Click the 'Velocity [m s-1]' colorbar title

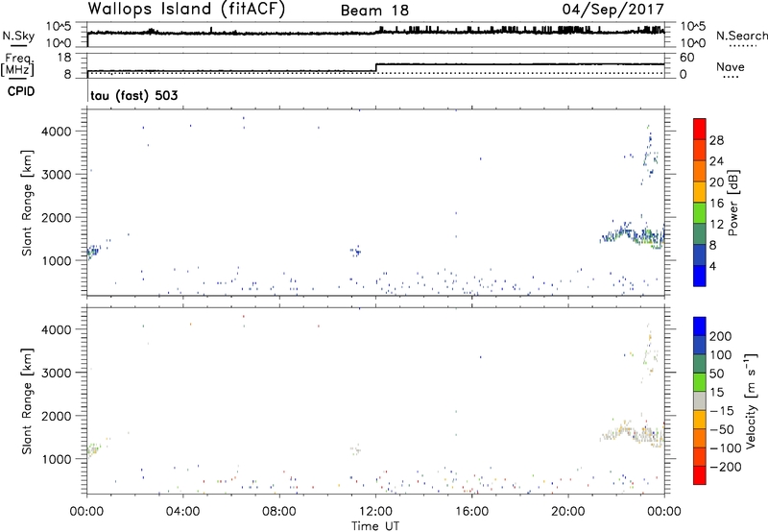[751, 400]
